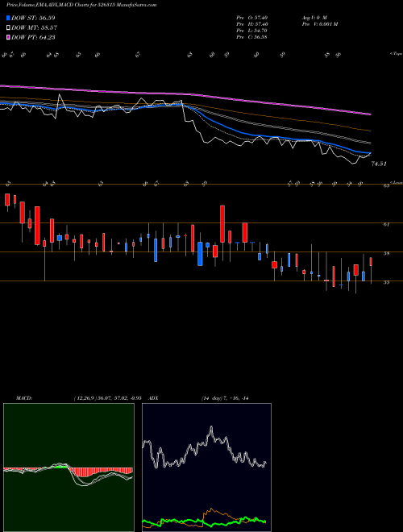Click the 'Pre C: 56.58' close value

[252, 37]
